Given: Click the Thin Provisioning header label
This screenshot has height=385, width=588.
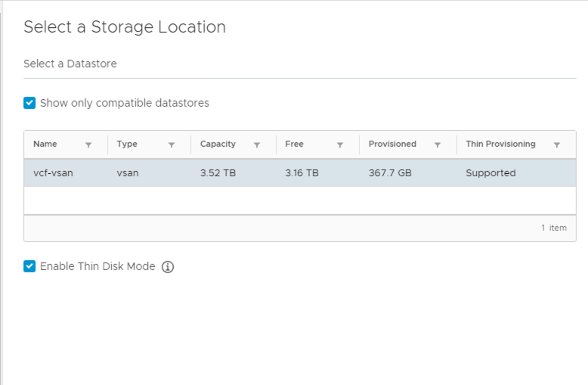Looking at the screenshot, I should 500,144.
